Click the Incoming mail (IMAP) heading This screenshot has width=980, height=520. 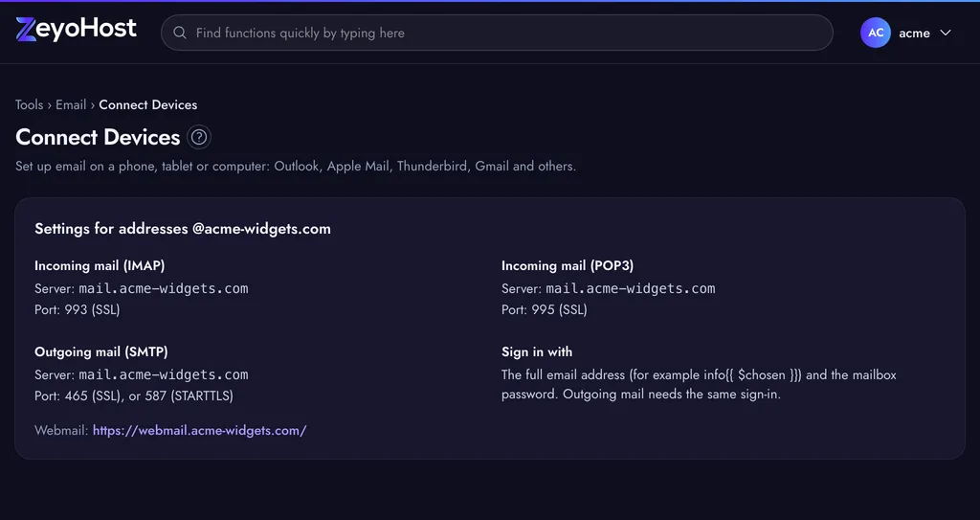pyautogui.click(x=100, y=265)
